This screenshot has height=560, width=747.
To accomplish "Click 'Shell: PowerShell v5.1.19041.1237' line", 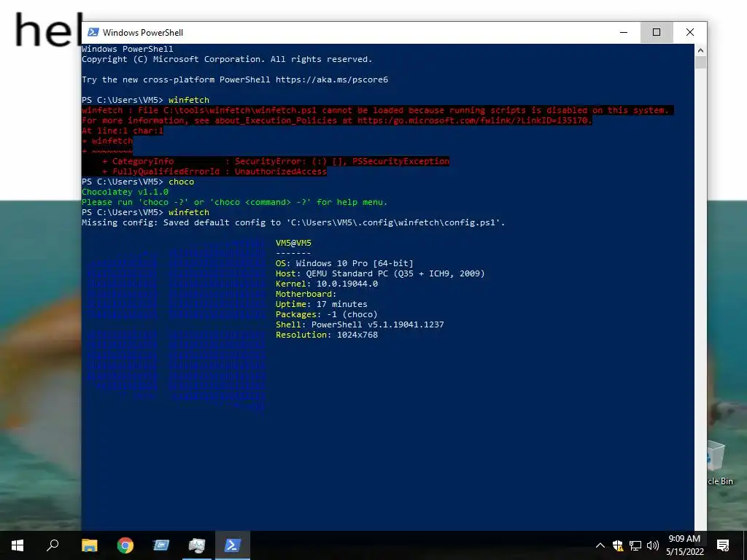I will coord(360,324).
